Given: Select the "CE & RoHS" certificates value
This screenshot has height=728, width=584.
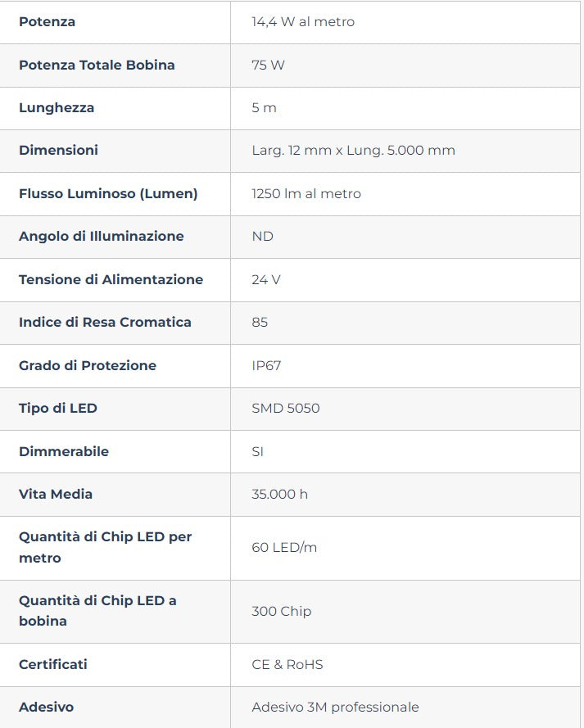Looking at the screenshot, I should pyautogui.click(x=287, y=664).
